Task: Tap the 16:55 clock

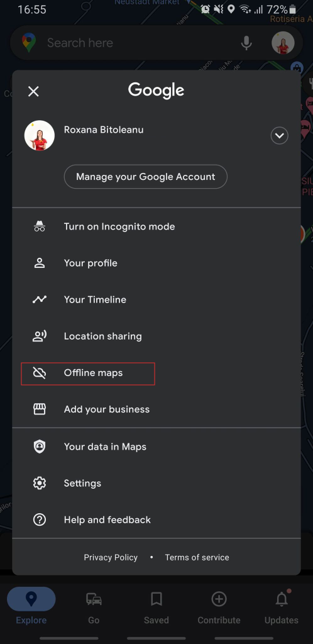Action: (32, 9)
